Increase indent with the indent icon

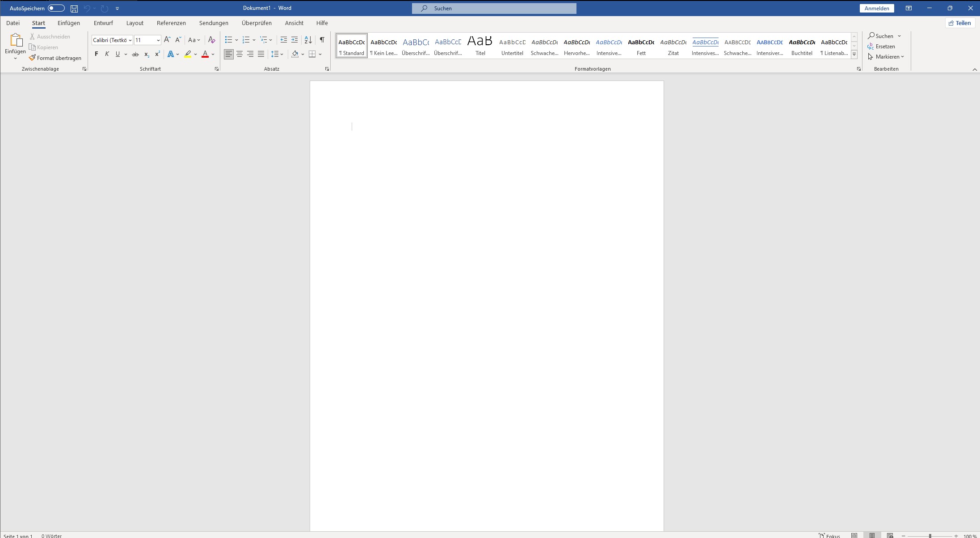(x=294, y=40)
